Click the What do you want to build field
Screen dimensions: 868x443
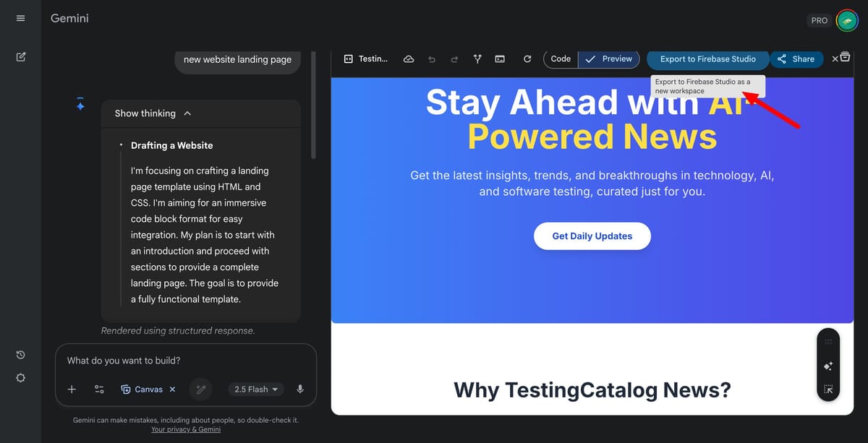186,361
